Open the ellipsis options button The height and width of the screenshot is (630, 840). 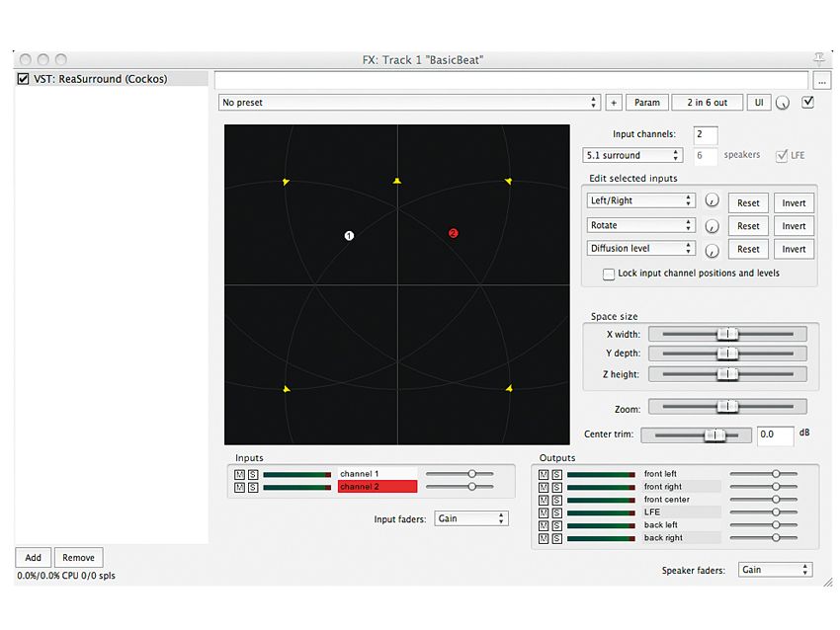click(822, 81)
